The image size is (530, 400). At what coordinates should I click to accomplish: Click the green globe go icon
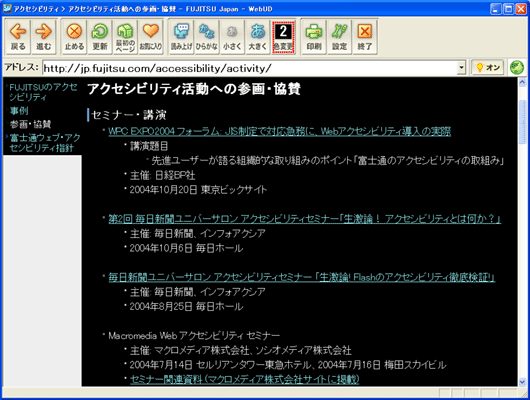516,68
